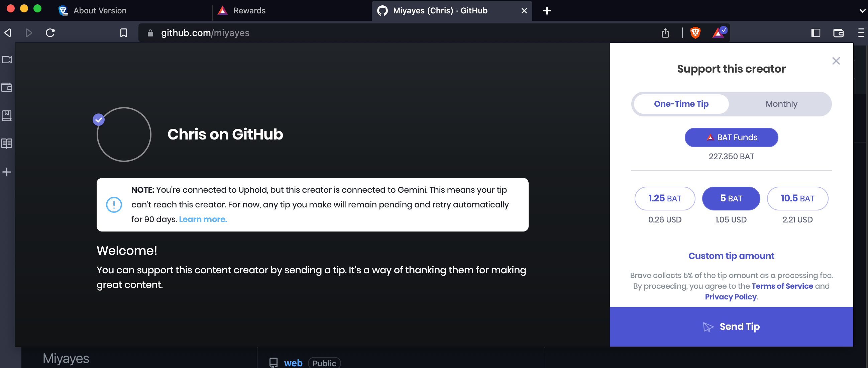Click the Brave Shields lion icon
Image resolution: width=868 pixels, height=368 pixels.
pos(695,33)
